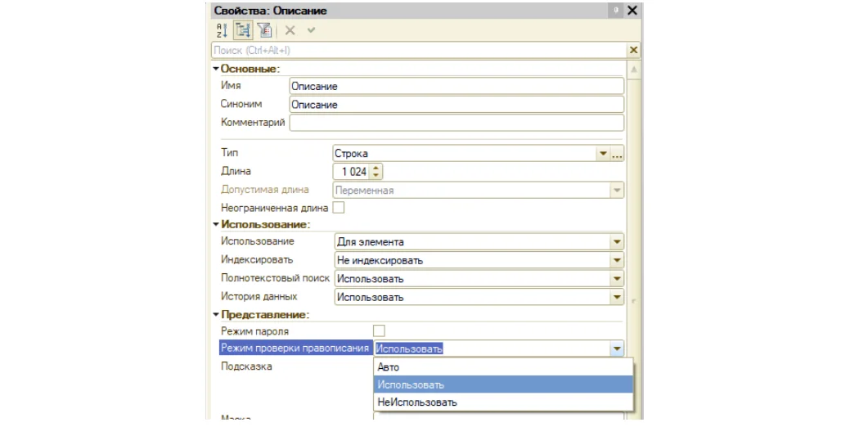Click the Полнотекстовый поиск label
This screenshot has width=868, height=427.
[x=275, y=278]
